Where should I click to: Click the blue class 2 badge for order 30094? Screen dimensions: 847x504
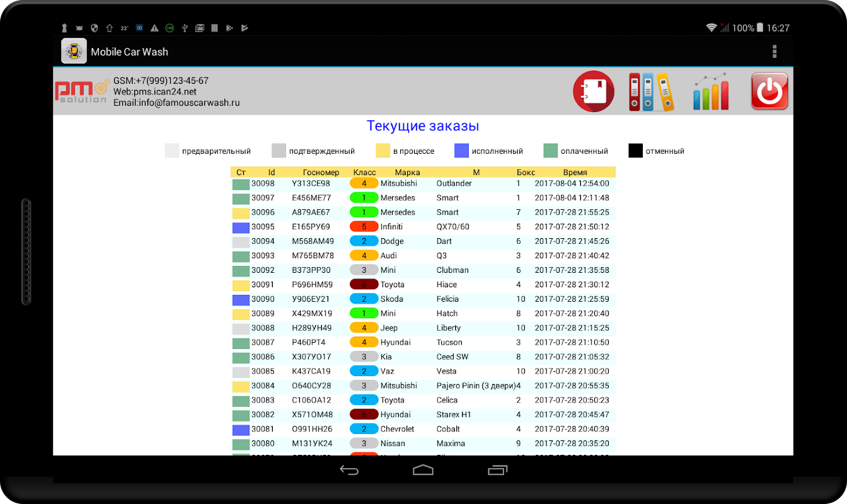click(x=364, y=241)
